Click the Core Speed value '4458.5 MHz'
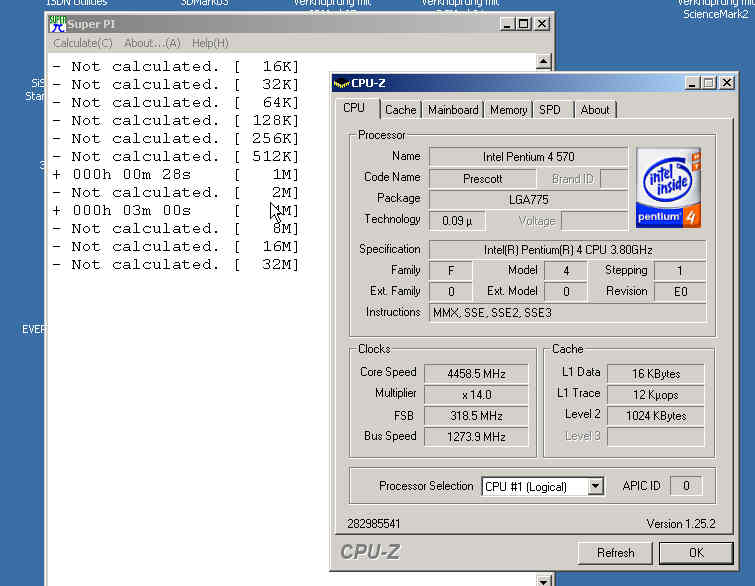755x586 pixels. (476, 374)
